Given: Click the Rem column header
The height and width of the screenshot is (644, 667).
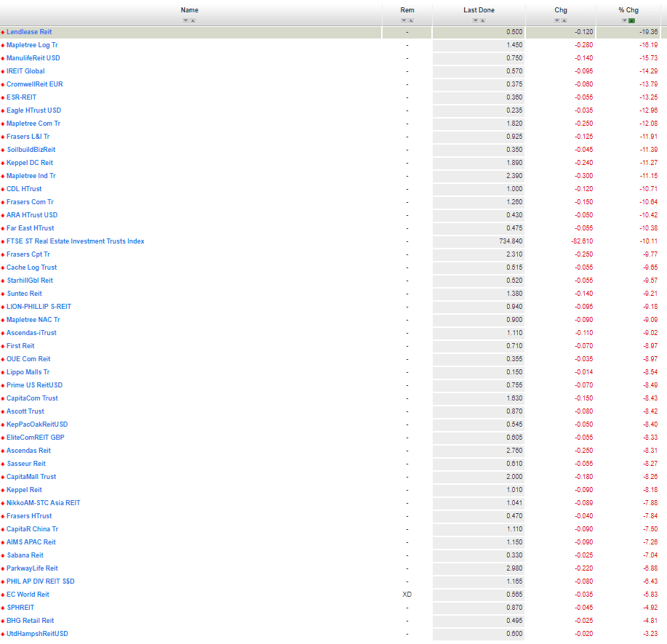Looking at the screenshot, I should 407,9.
